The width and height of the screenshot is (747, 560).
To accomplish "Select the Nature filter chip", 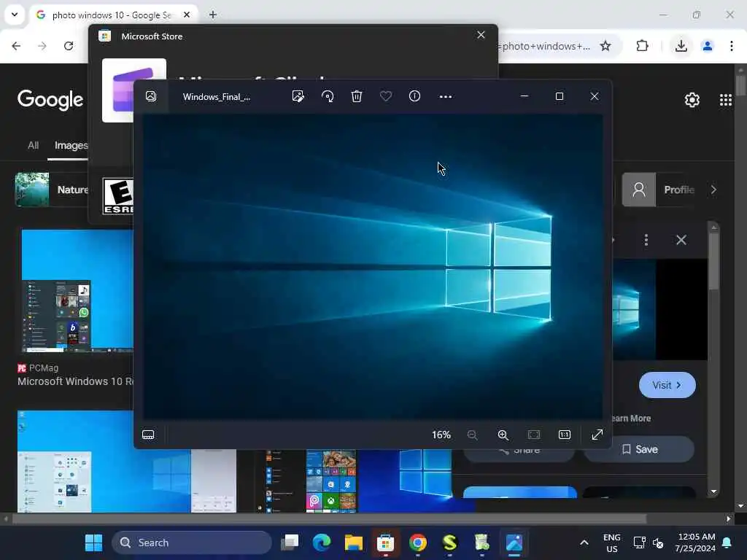I will click(x=52, y=190).
